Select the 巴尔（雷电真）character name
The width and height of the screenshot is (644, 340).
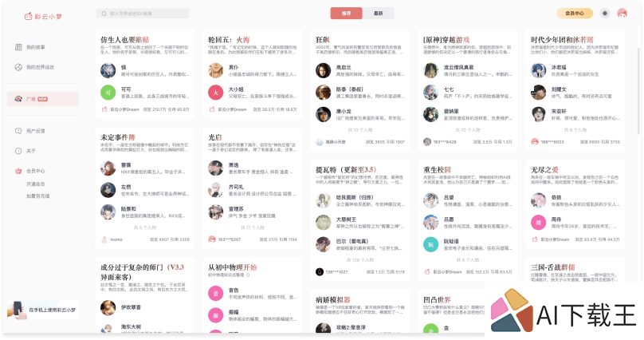coord(352,241)
